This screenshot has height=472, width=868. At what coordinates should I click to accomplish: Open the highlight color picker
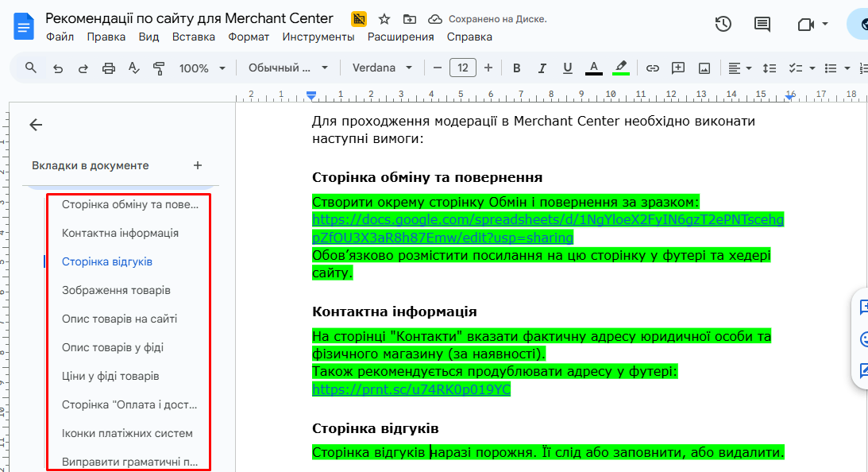[621, 68]
